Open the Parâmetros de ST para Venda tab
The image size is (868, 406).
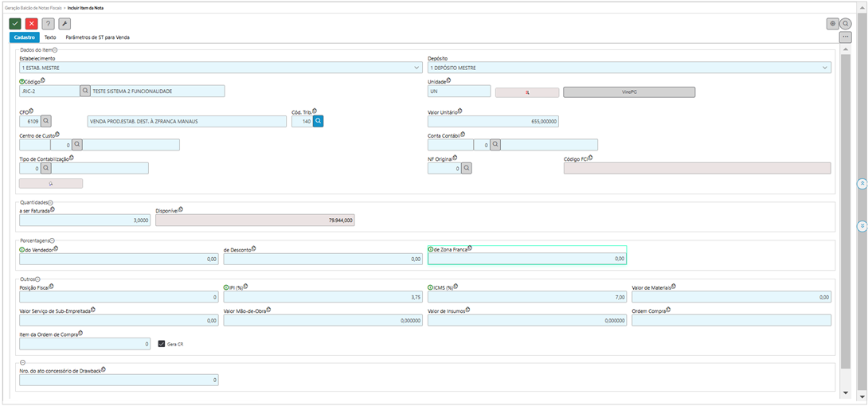[97, 37]
